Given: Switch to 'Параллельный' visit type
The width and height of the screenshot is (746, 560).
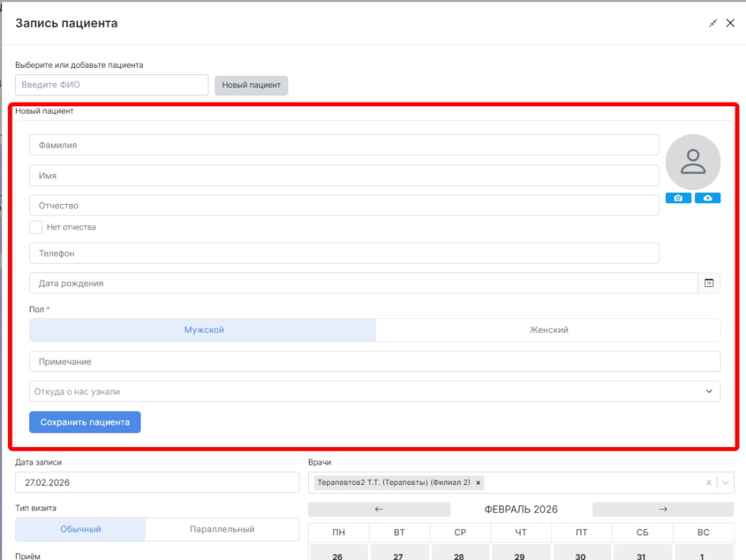Looking at the screenshot, I should (222, 529).
